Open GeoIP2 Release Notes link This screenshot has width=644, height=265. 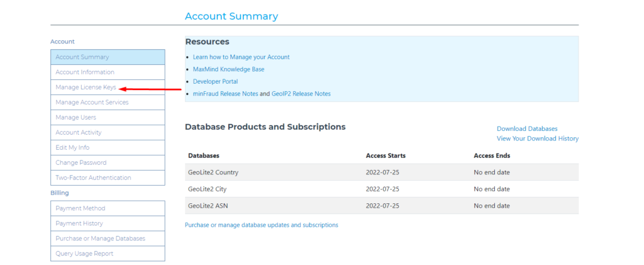301,94
